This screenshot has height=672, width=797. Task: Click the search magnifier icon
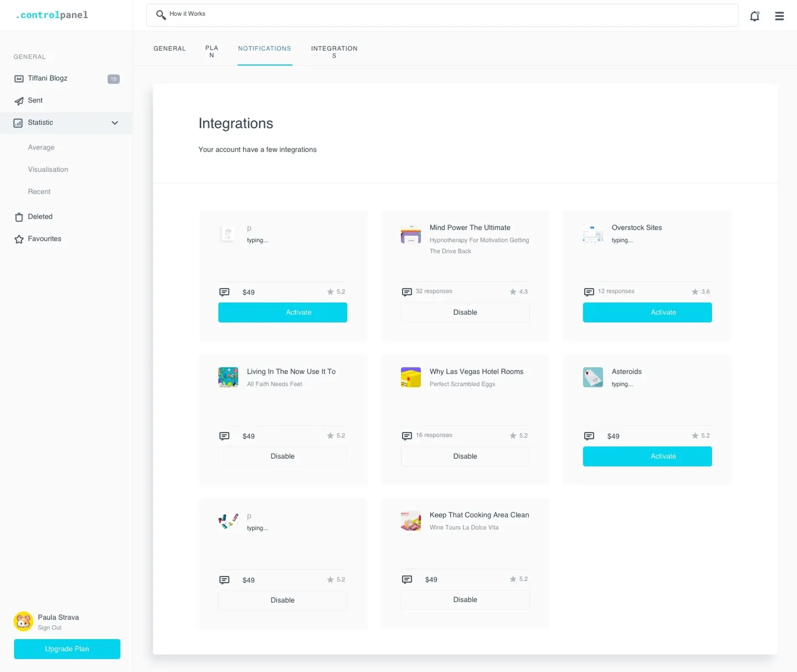click(x=161, y=15)
